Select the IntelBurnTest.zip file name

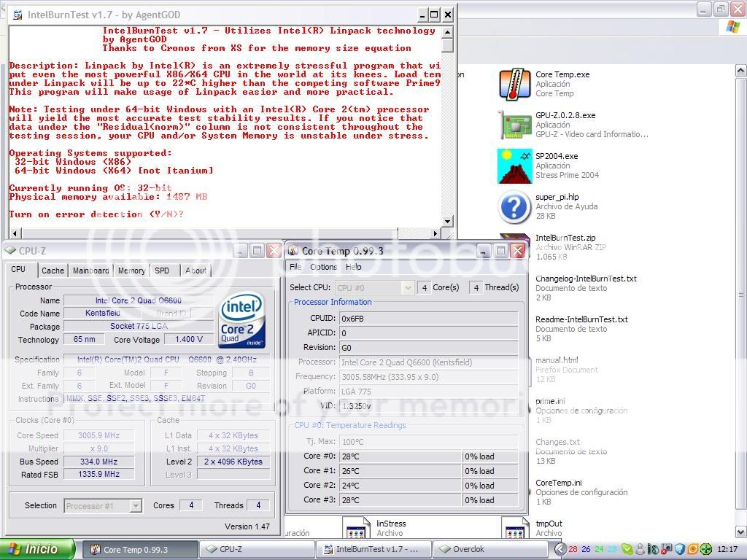tap(565, 238)
